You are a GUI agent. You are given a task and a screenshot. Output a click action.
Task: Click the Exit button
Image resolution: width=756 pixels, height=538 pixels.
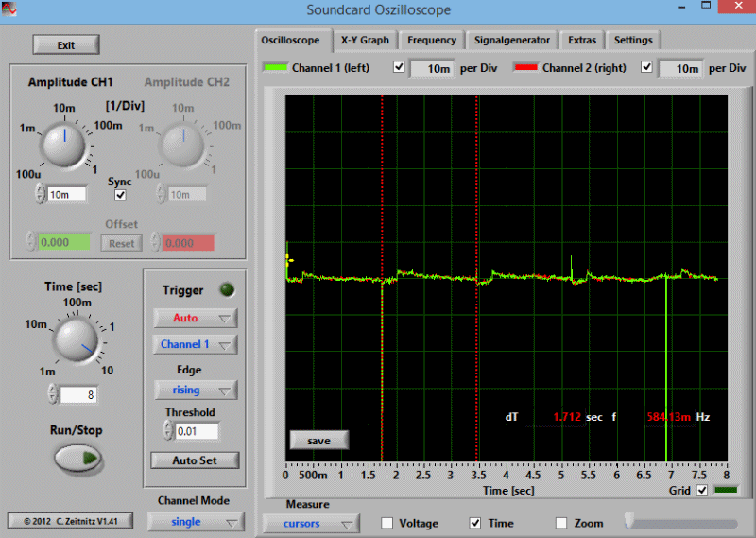click(x=66, y=44)
